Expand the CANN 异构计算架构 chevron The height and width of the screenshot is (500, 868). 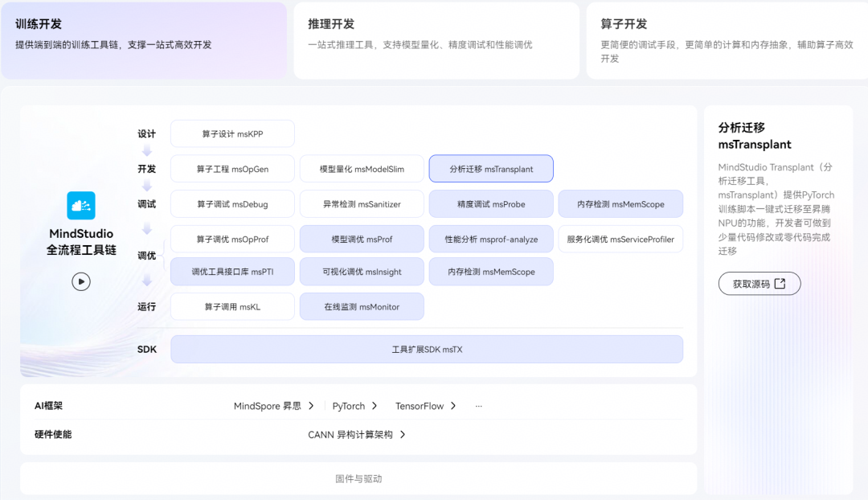[x=403, y=435]
